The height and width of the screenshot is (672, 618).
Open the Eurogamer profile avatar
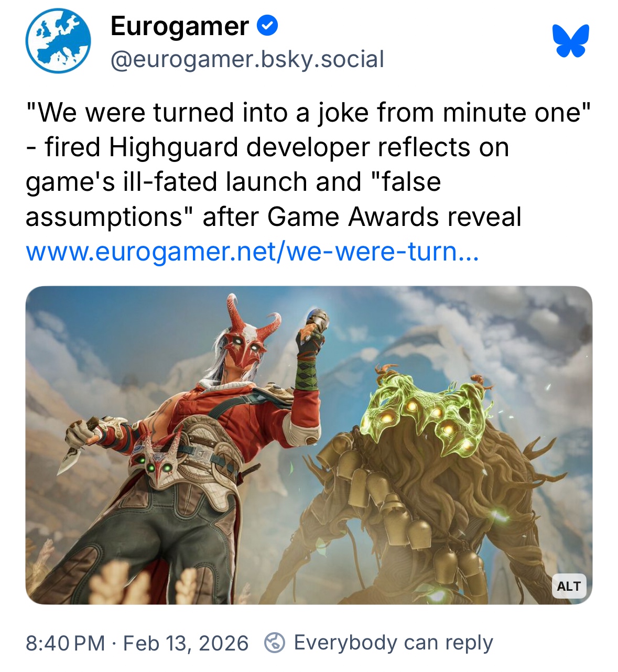(x=58, y=41)
